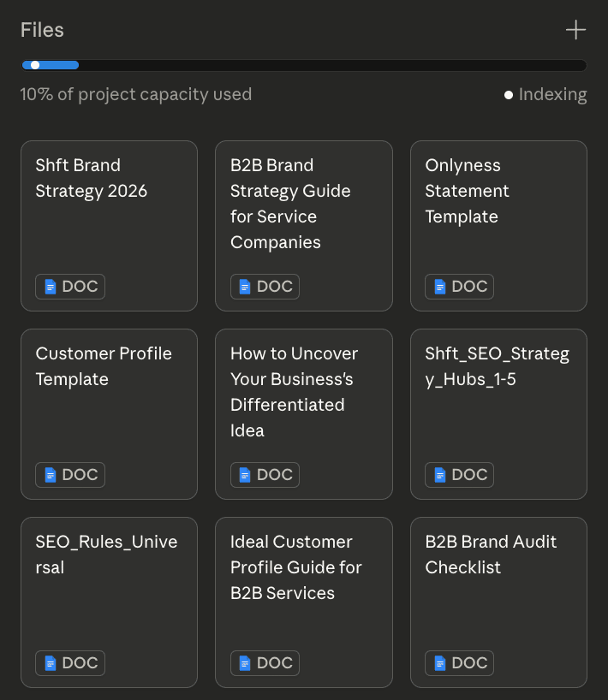Click the project capacity progress bar

click(304, 65)
